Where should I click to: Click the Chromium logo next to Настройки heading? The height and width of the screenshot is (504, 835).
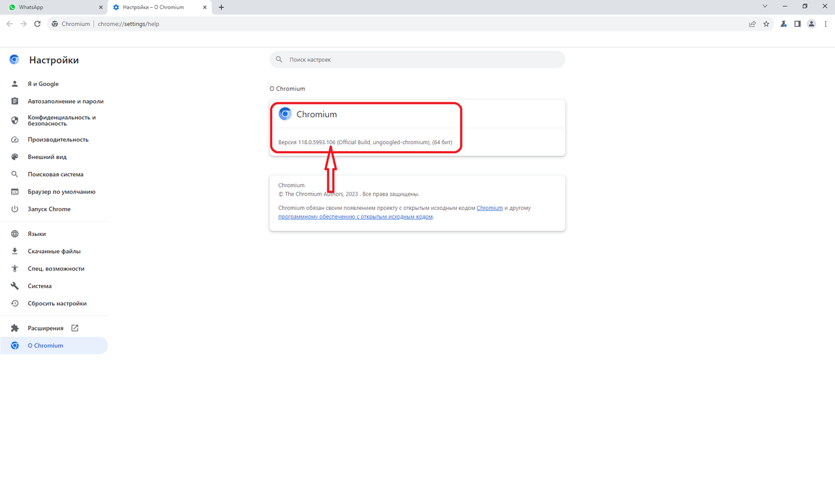coord(14,60)
